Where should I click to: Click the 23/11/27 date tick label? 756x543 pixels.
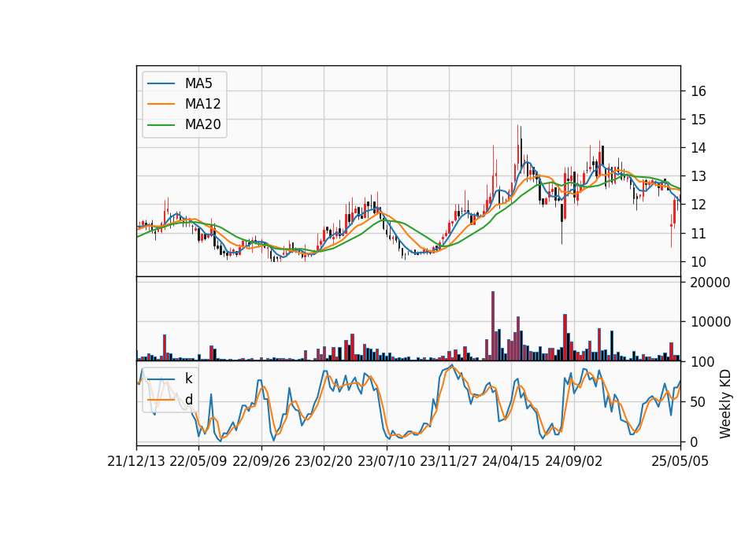pos(449,462)
